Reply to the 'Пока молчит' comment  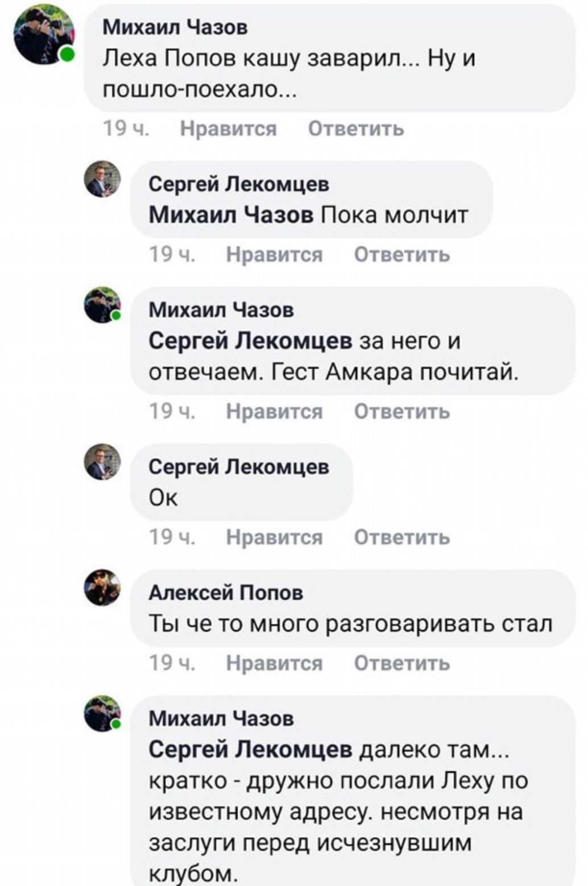402,255
